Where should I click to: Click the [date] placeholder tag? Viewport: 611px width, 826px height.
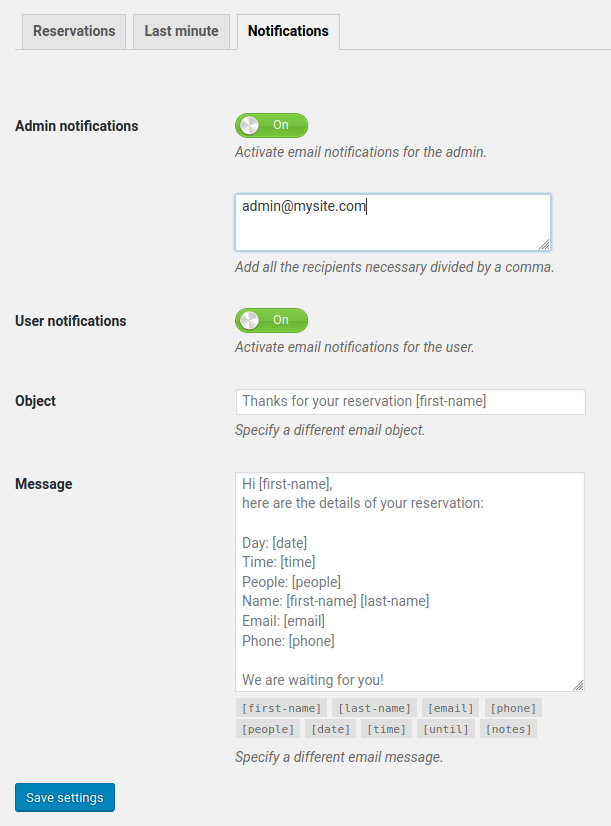329,729
